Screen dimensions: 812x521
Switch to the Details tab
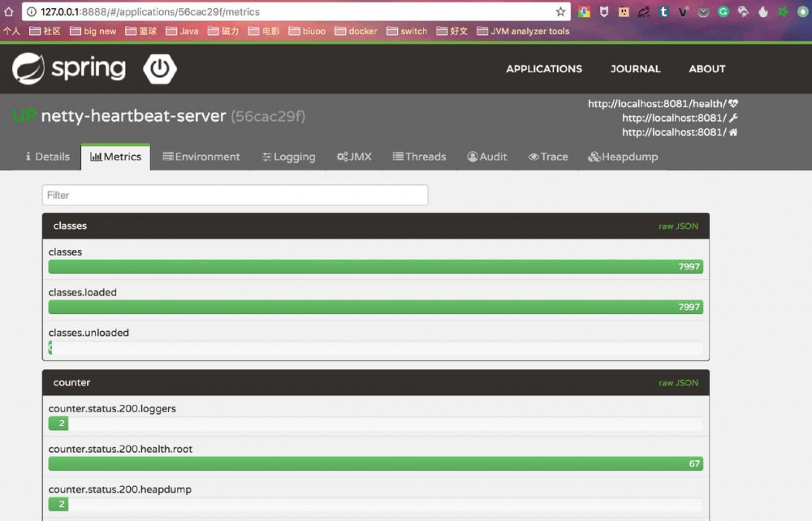coord(47,157)
